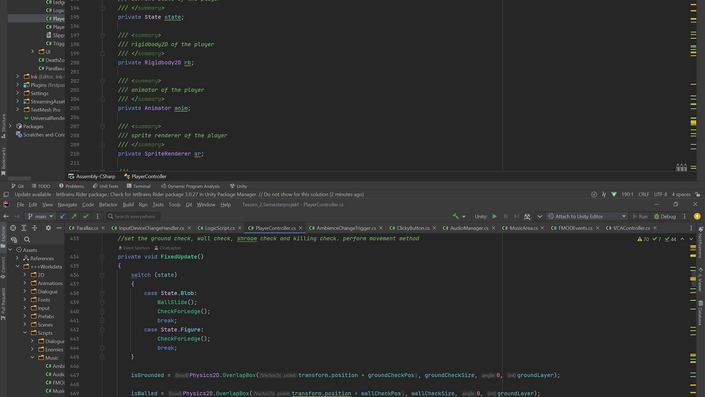Click the CRLF line separator in status bar
705x397 pixels.
click(643, 194)
